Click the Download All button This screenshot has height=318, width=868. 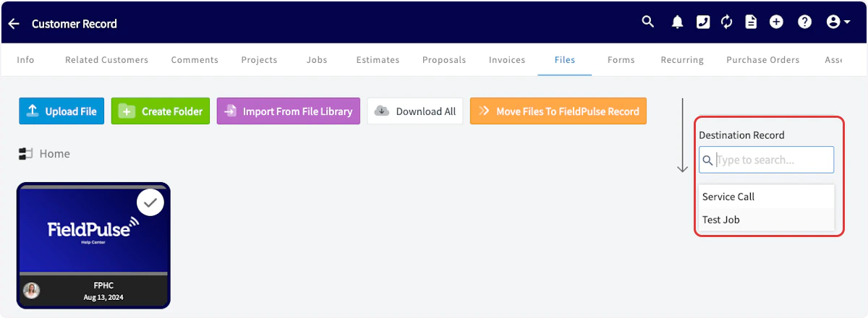click(415, 111)
